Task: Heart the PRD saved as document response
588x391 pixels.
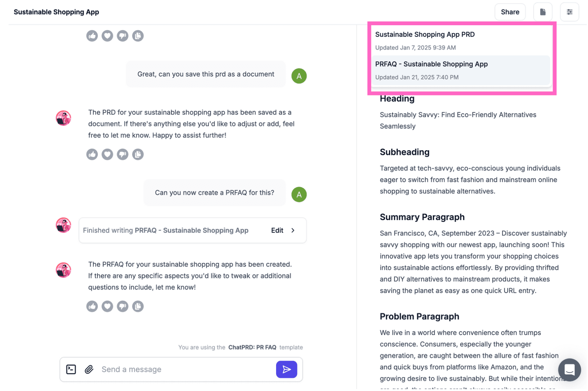Action: click(107, 155)
